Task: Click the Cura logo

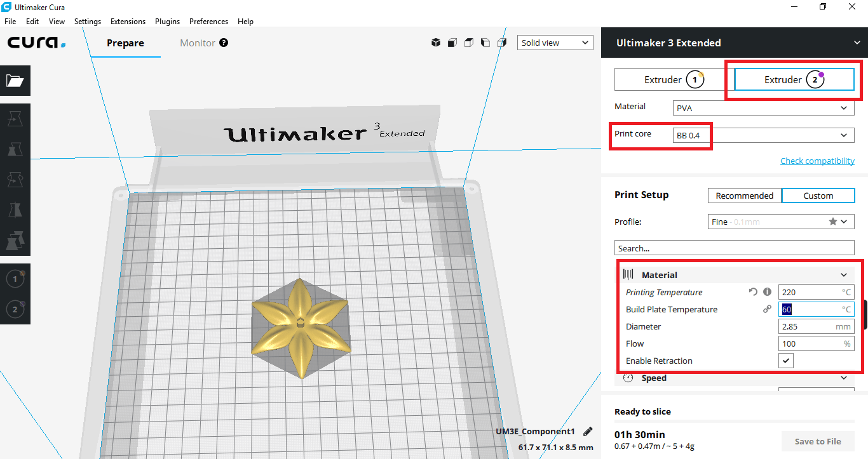Action: click(36, 43)
